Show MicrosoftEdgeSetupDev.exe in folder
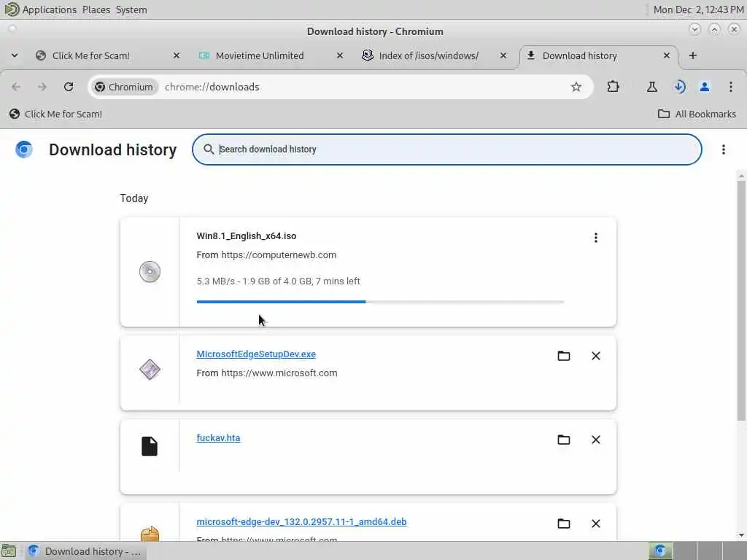The width and height of the screenshot is (747, 560). (x=564, y=356)
